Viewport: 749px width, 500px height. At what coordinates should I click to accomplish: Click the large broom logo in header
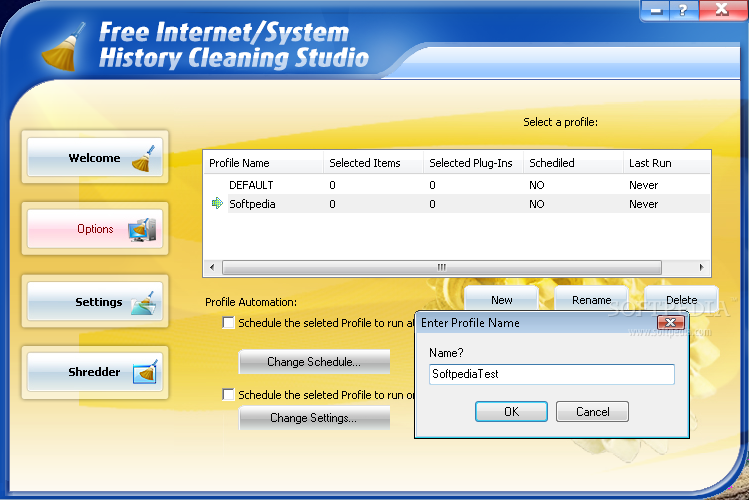(64, 47)
